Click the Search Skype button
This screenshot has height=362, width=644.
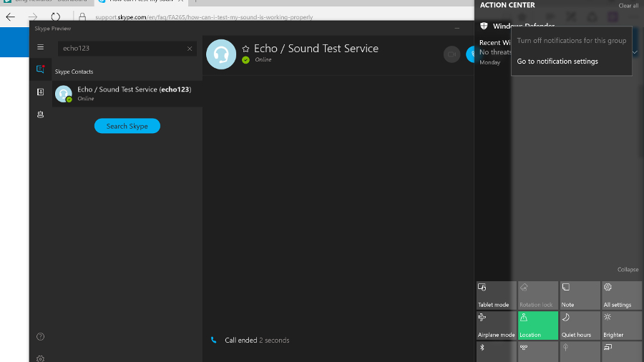click(127, 126)
